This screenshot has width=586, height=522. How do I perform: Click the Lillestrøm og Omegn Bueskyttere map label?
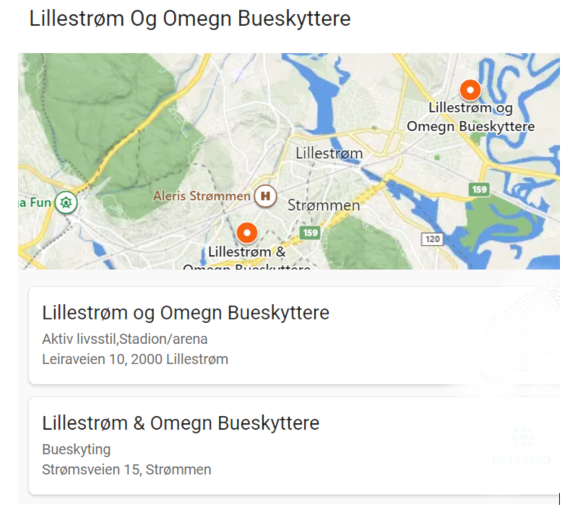tap(471, 117)
